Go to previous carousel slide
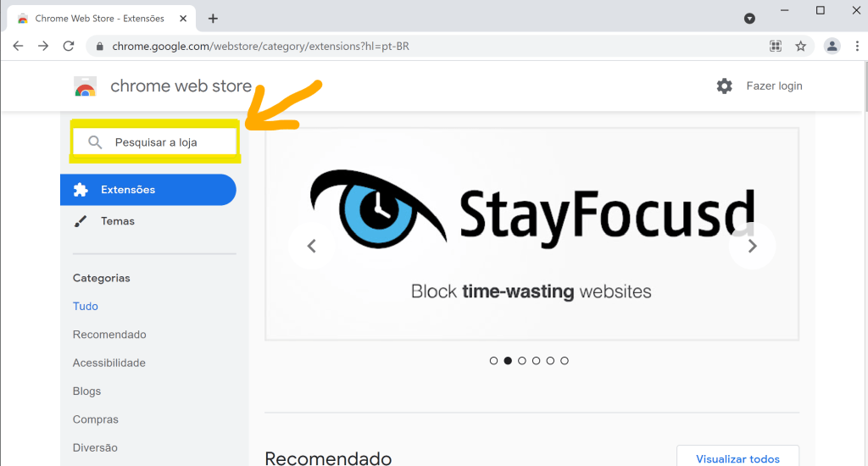868x466 pixels. (311, 247)
